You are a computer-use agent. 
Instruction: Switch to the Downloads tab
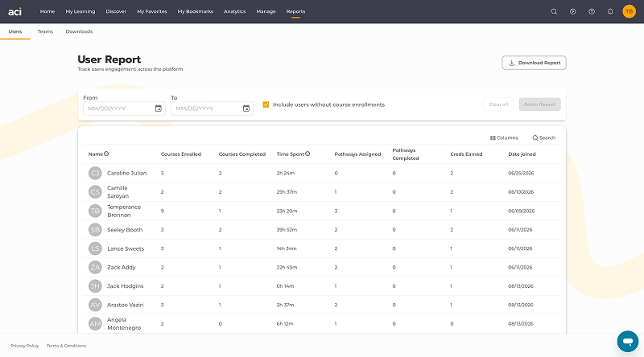79,31
